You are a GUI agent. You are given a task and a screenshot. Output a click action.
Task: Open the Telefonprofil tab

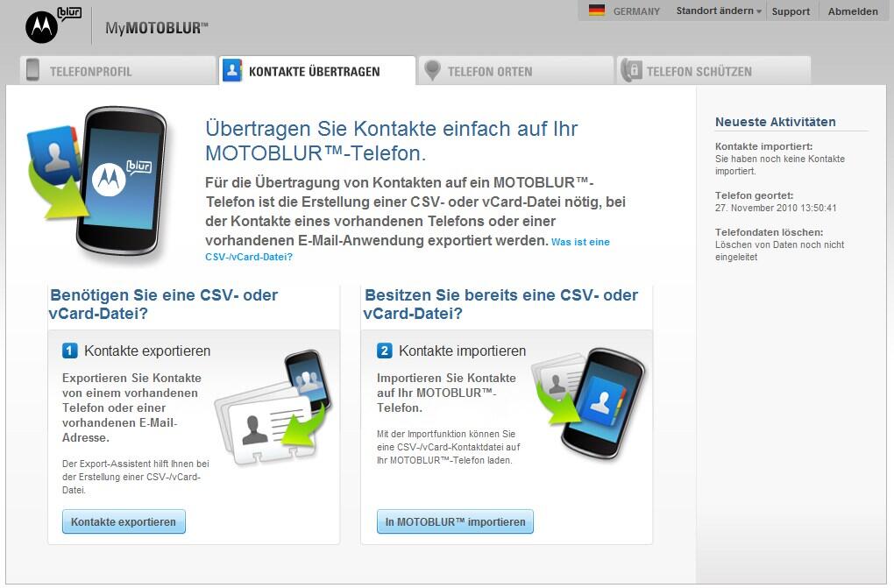(118, 71)
